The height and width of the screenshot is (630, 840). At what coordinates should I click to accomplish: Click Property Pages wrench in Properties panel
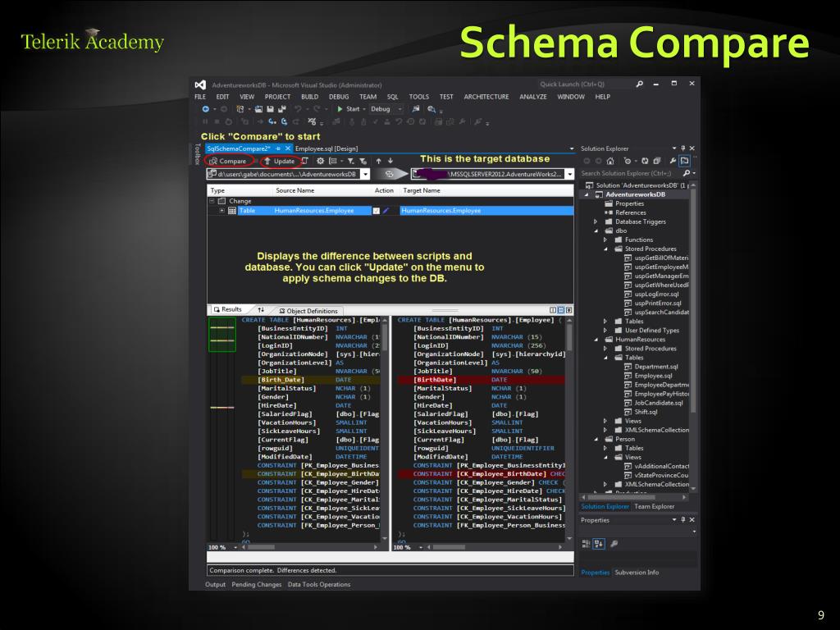tap(614, 544)
